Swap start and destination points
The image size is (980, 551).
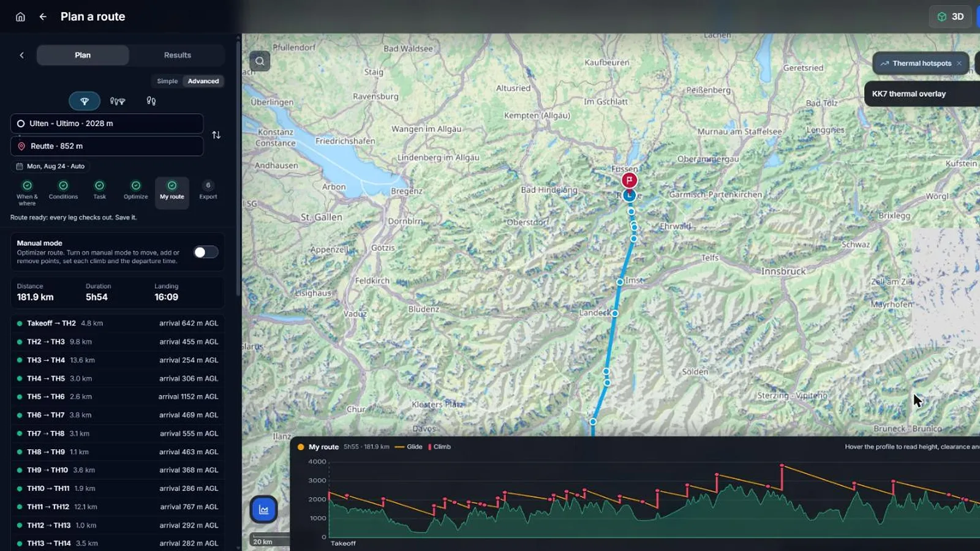(216, 135)
